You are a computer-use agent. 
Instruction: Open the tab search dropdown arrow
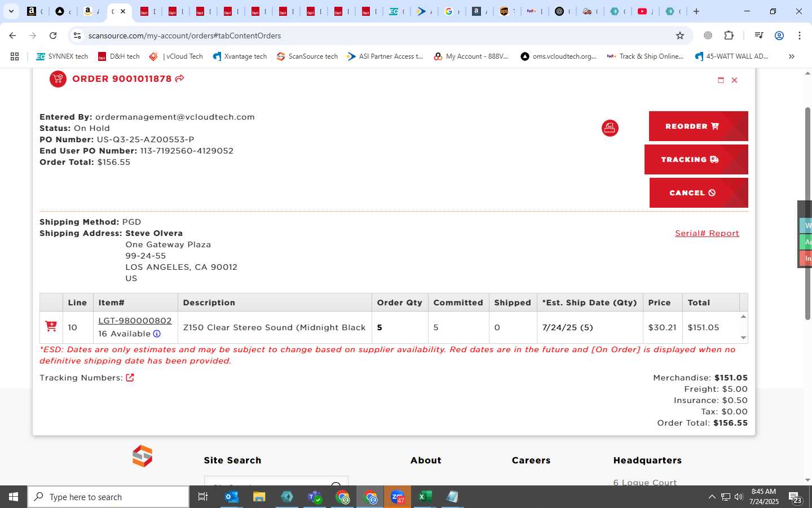(11, 11)
